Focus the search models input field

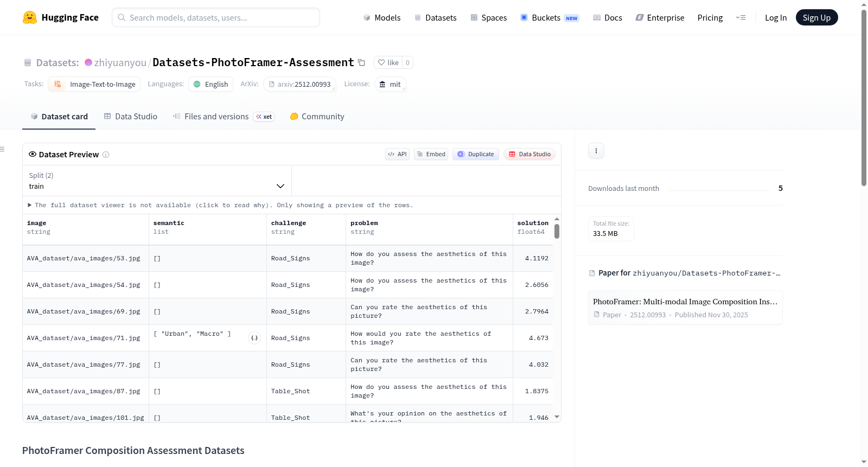(x=216, y=17)
